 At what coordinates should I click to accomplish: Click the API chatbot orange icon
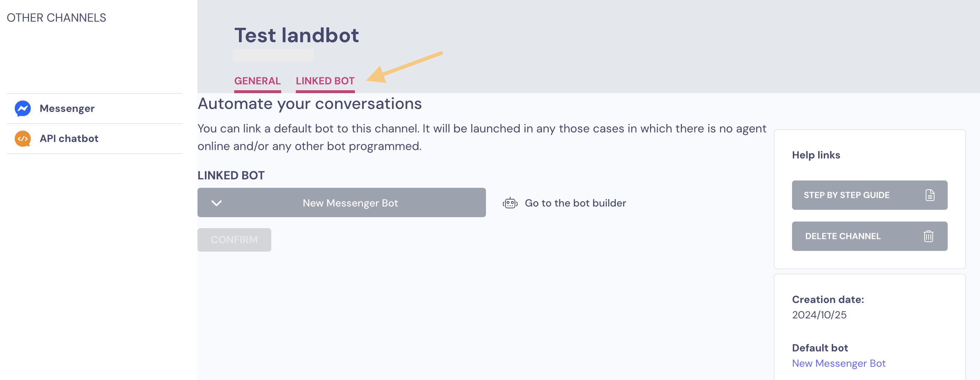tap(23, 139)
